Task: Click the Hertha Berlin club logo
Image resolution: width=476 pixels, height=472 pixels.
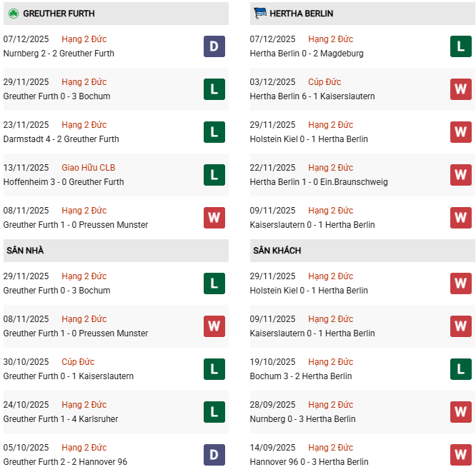Action: coord(259,14)
